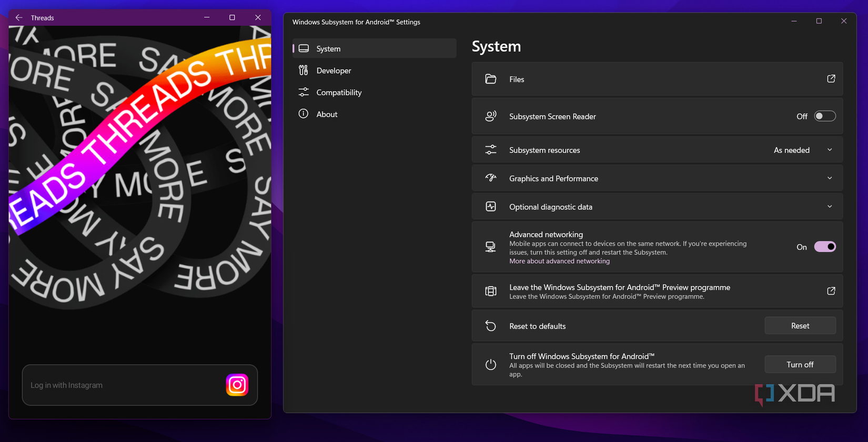Close the Threads window
Viewport: 868px width, 442px height.
click(x=258, y=17)
